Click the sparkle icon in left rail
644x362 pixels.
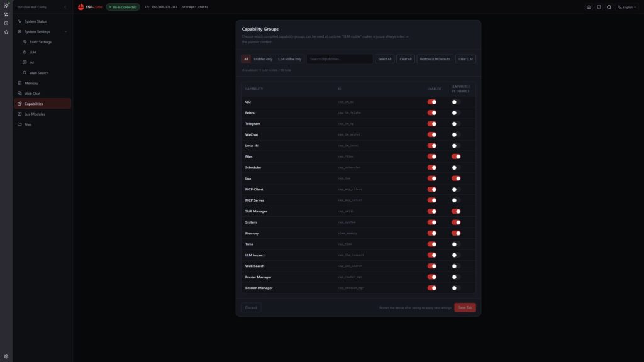(x=6, y=5)
